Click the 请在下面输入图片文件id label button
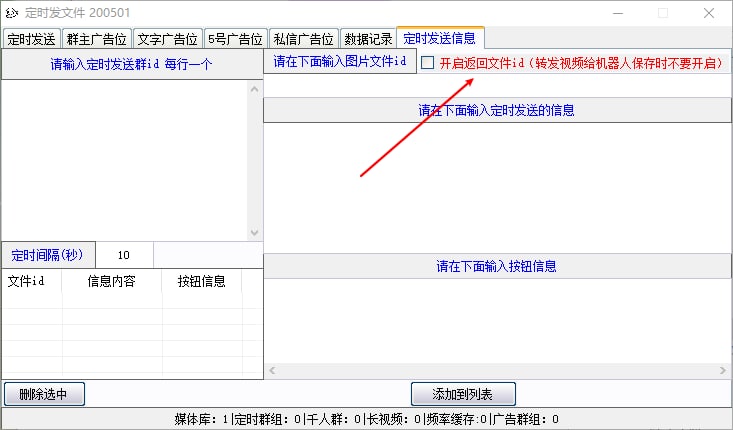The width and height of the screenshot is (733, 430). (340, 61)
